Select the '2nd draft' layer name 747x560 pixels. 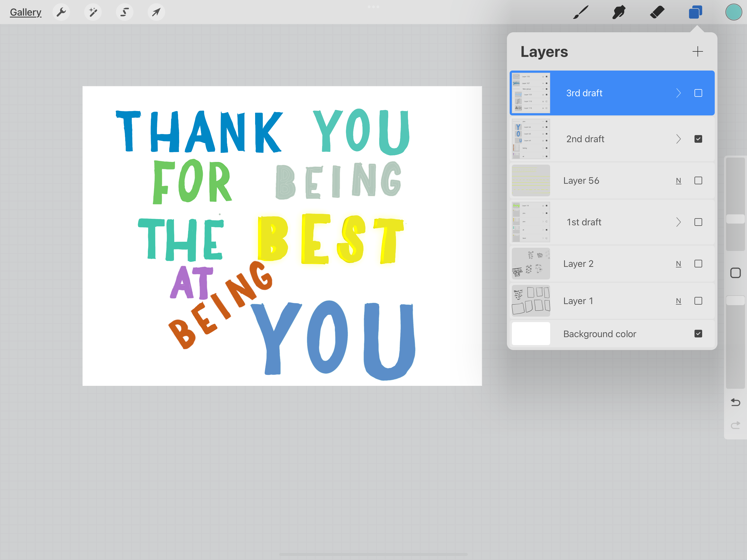585,139
